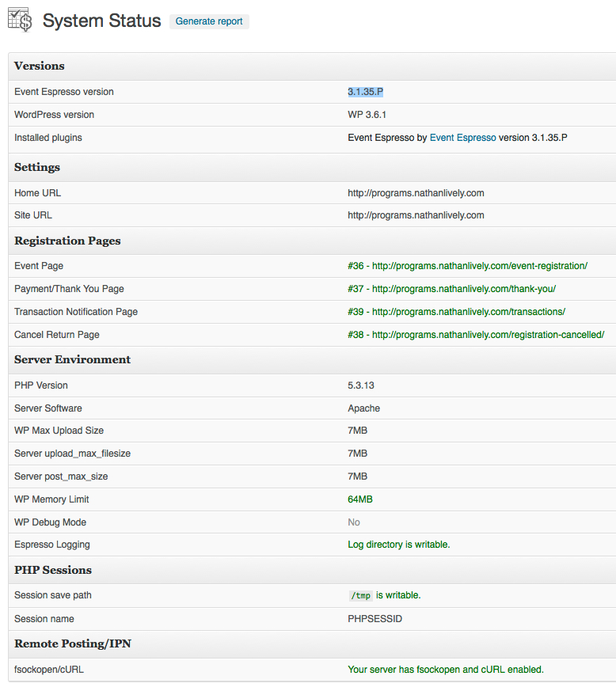Image resolution: width=616 pixels, height=691 pixels.
Task: Click the /tmp session save path code
Action: click(x=360, y=596)
